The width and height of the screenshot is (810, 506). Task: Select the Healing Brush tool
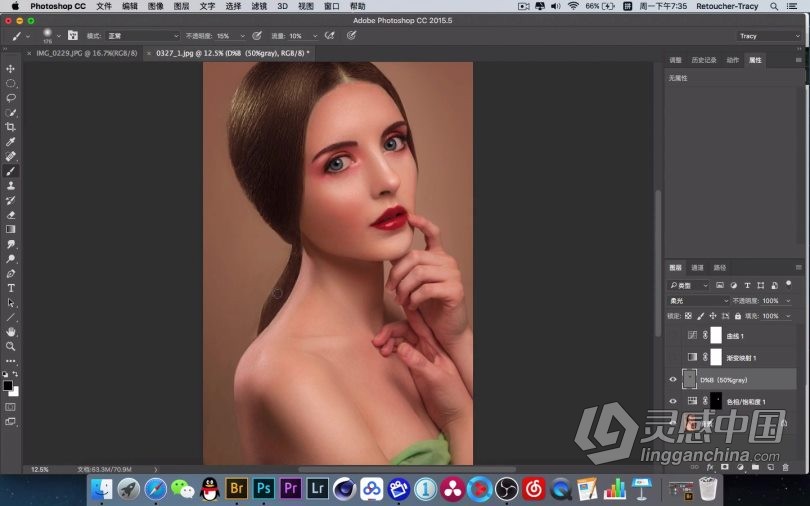click(10, 156)
